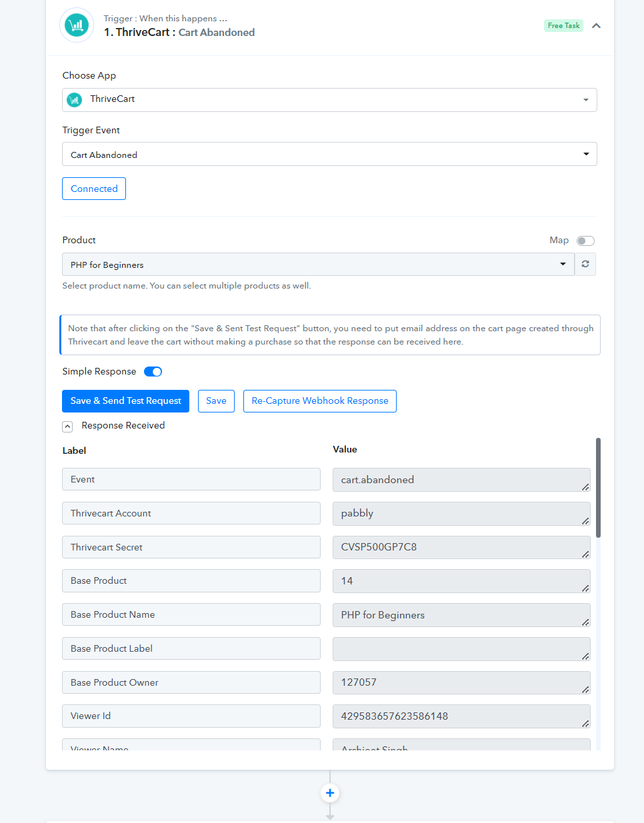This screenshot has width=644, height=823.
Task: Expand the Product PHP for Beginners dropdown
Action: (318, 264)
